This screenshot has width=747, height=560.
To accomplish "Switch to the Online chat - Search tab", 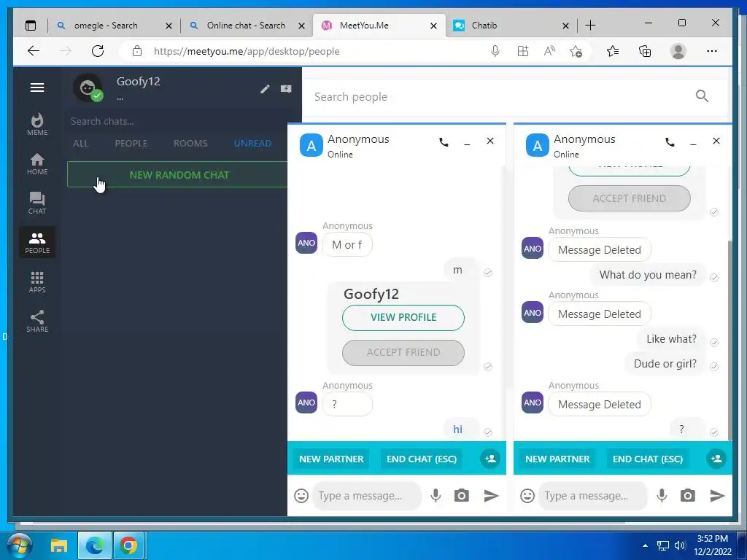I will [x=247, y=26].
